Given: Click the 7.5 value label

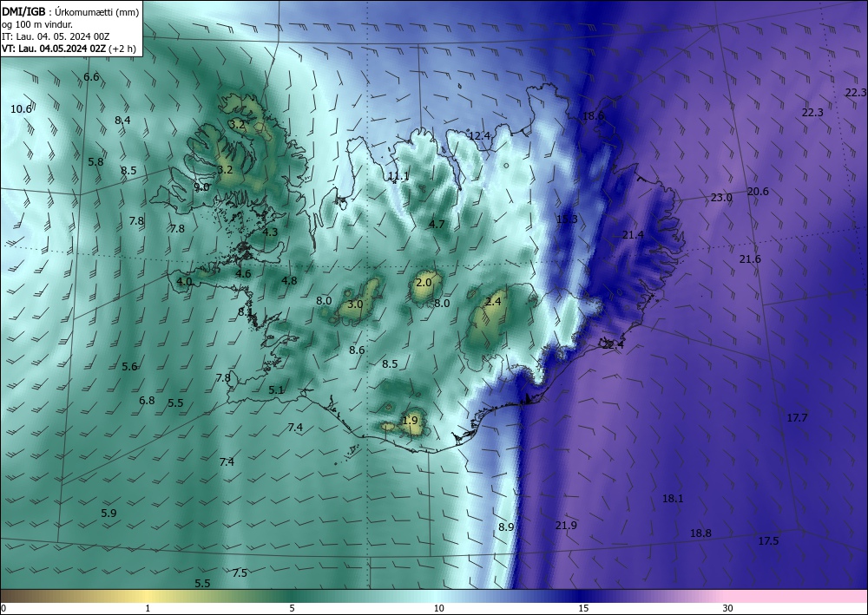Looking at the screenshot, I should (x=240, y=573).
